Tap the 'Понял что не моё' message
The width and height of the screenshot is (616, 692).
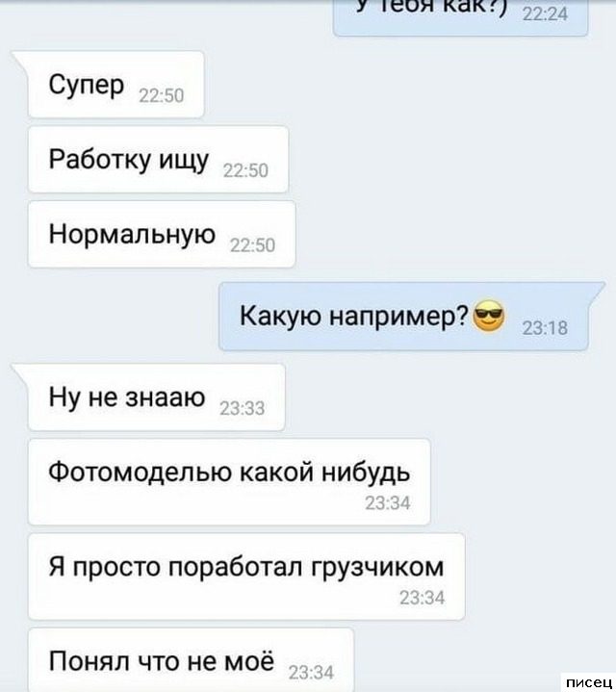coord(192,660)
